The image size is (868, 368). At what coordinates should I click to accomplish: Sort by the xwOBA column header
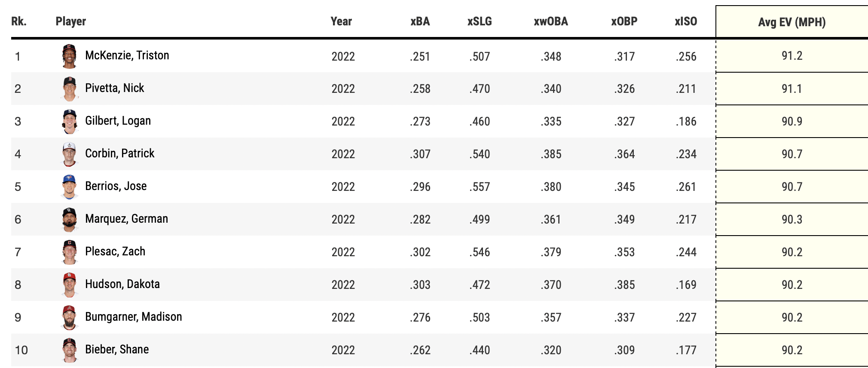coord(550,21)
